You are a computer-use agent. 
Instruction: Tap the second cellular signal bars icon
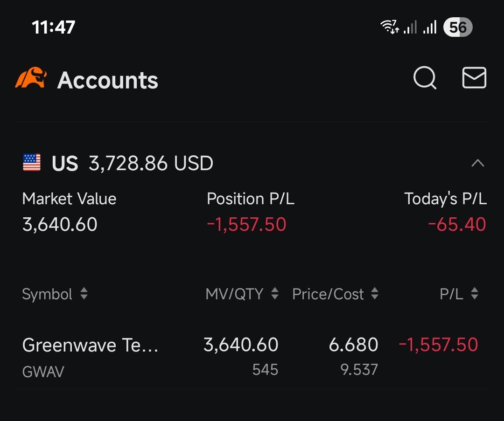430,27
